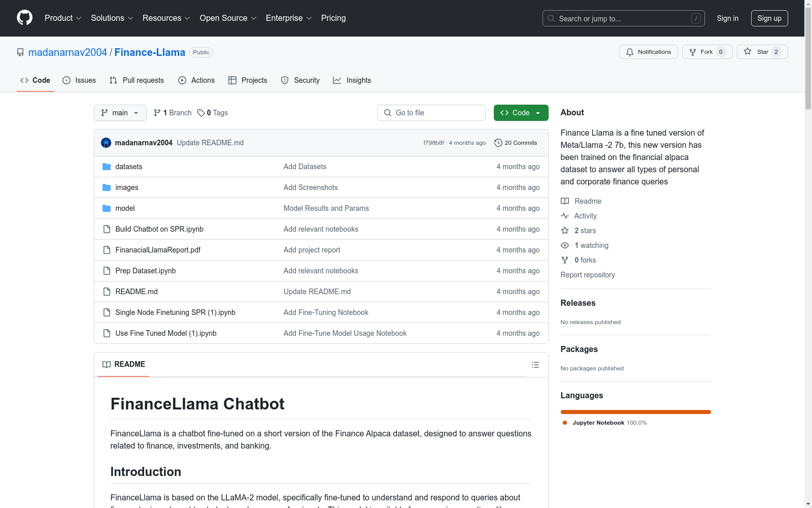This screenshot has height=508, width=812.
Task: Click the README book icon in file header
Action: coord(107,364)
